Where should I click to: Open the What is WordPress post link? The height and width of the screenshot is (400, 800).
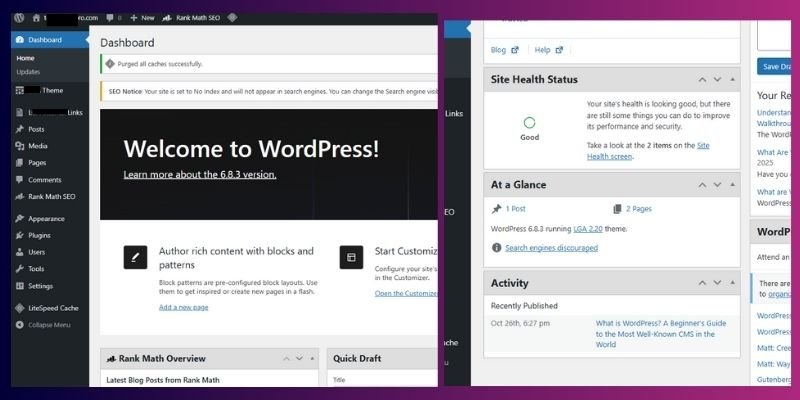click(x=661, y=334)
